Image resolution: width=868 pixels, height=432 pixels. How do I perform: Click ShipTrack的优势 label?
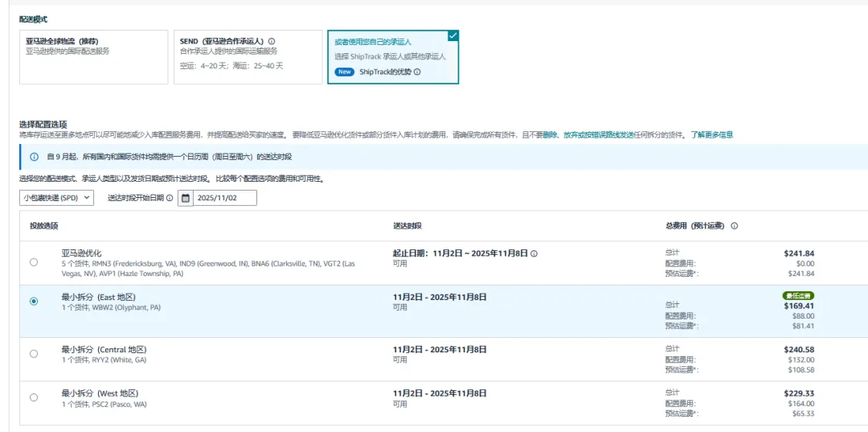point(385,72)
